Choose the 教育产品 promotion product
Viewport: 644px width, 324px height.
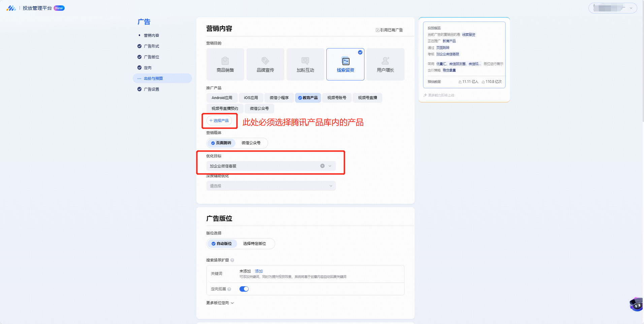308,98
